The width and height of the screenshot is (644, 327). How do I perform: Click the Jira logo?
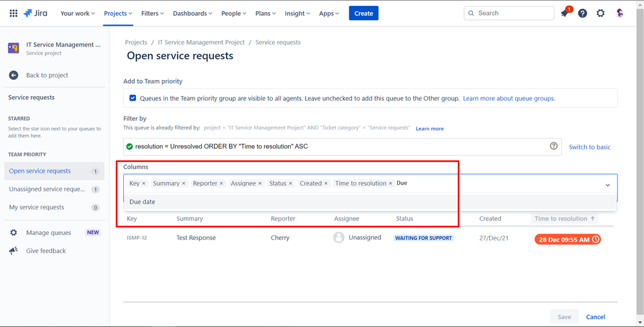[x=35, y=13]
